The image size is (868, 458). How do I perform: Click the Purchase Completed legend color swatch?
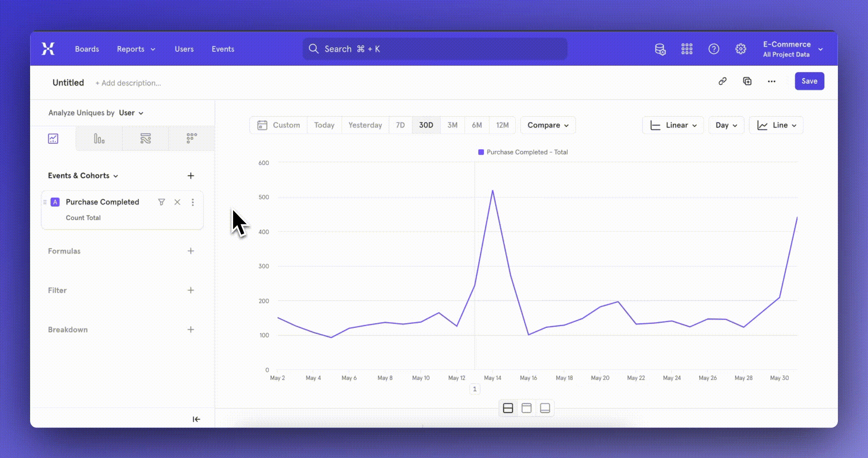(481, 152)
